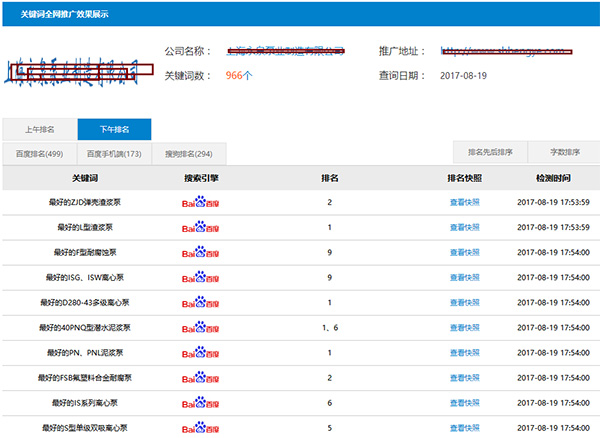This screenshot has height=438, width=600.
Task: Click Baidu logo in 最好的FSB氟塑料合金耐腐泵 row
Action: [200, 378]
